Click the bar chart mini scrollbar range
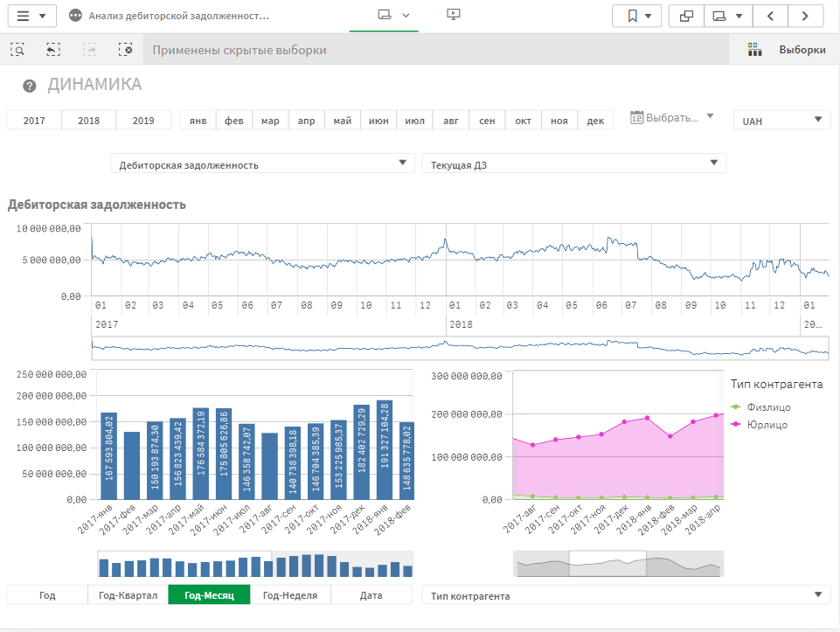 click(185, 564)
